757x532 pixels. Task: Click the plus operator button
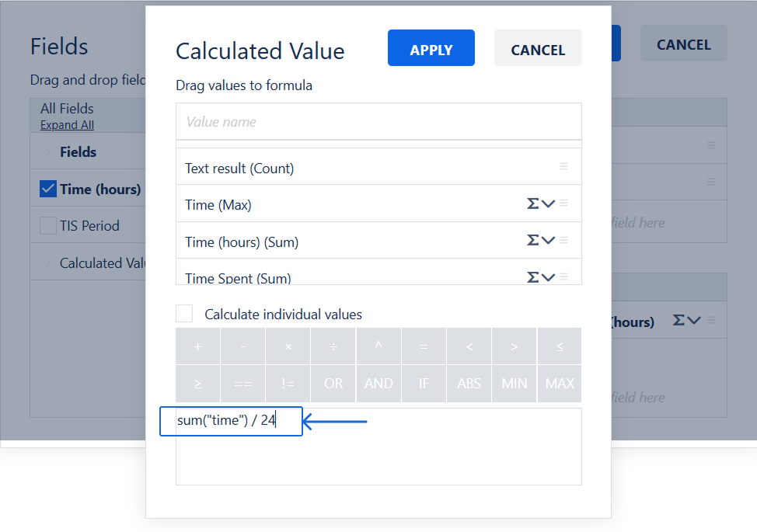197,346
